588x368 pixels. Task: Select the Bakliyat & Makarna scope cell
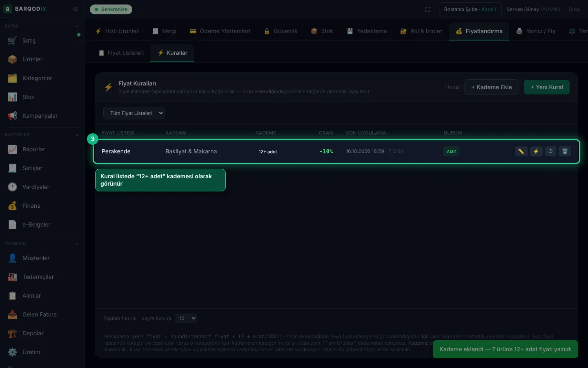pos(191,151)
